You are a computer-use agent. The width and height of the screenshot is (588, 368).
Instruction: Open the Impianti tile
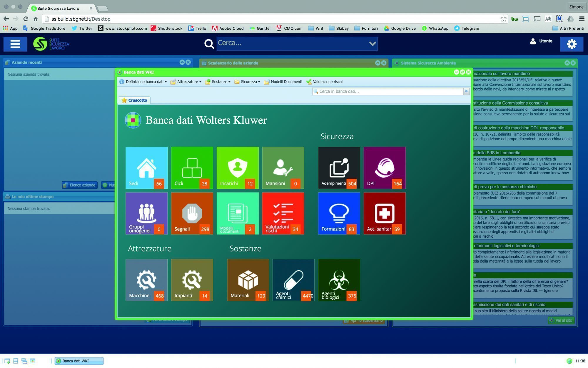coord(192,280)
